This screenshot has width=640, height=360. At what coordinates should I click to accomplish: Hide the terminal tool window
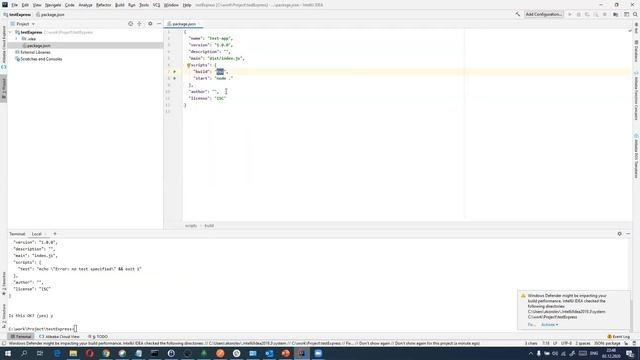tap(628, 234)
